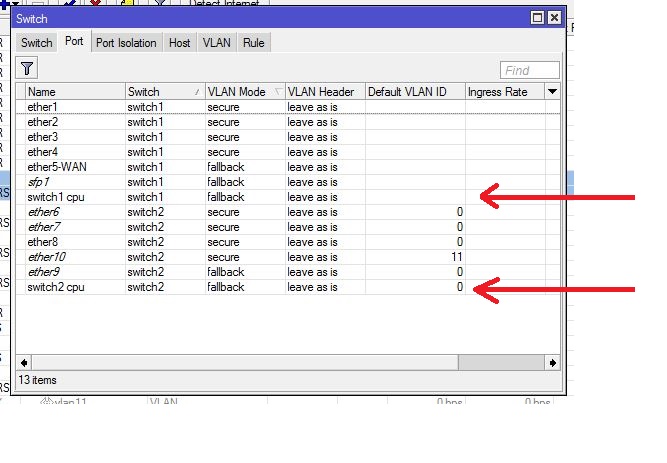Sort by the VLAN Mode column header

pyautogui.click(x=245, y=91)
